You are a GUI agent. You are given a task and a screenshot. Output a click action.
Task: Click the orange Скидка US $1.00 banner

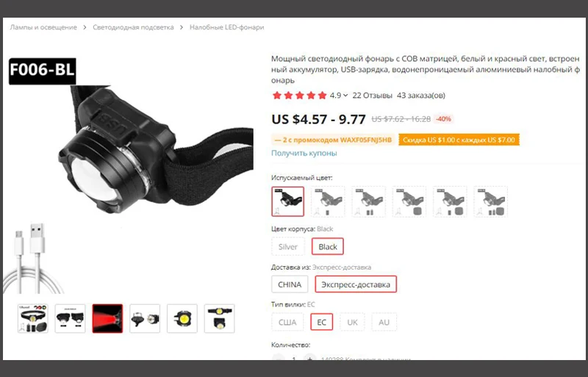pos(459,140)
